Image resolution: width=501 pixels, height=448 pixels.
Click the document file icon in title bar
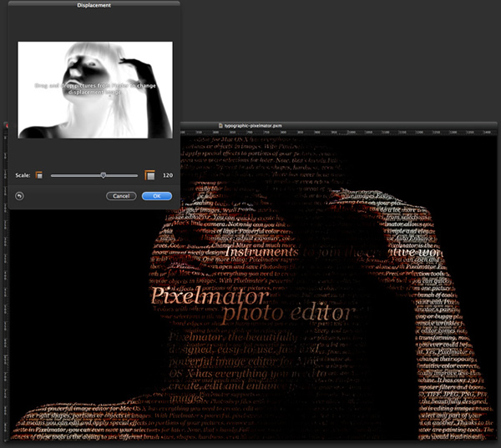click(220, 126)
